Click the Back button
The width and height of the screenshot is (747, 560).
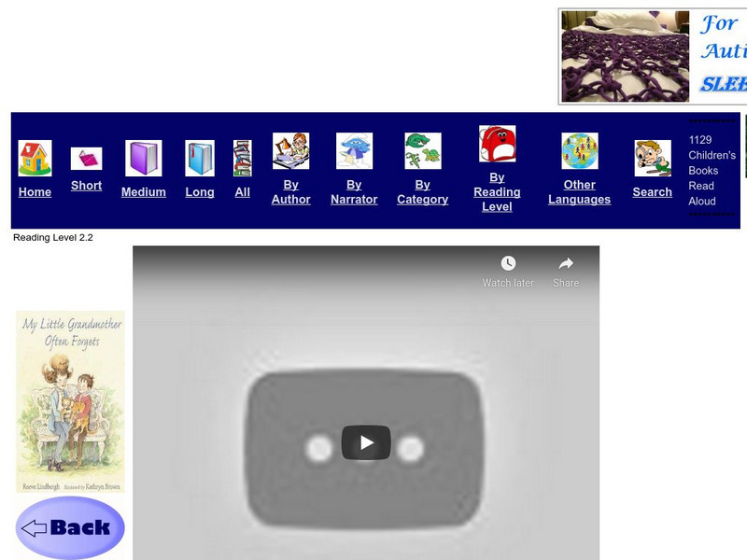[x=68, y=526]
